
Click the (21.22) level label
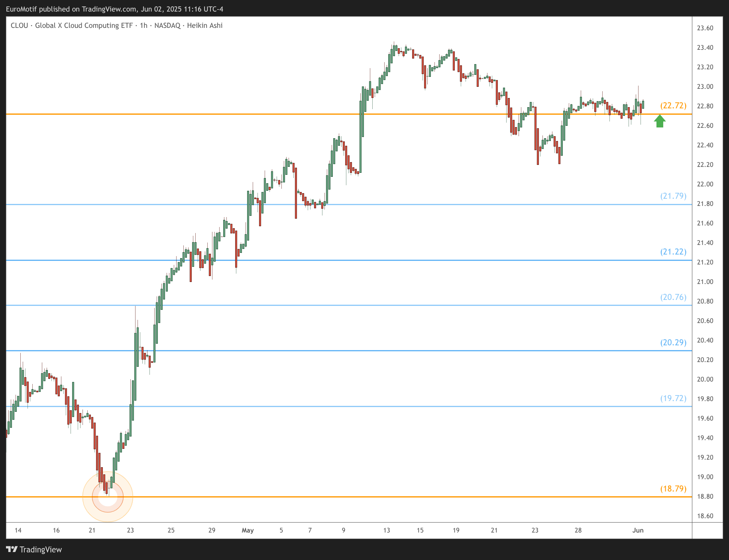pos(673,252)
